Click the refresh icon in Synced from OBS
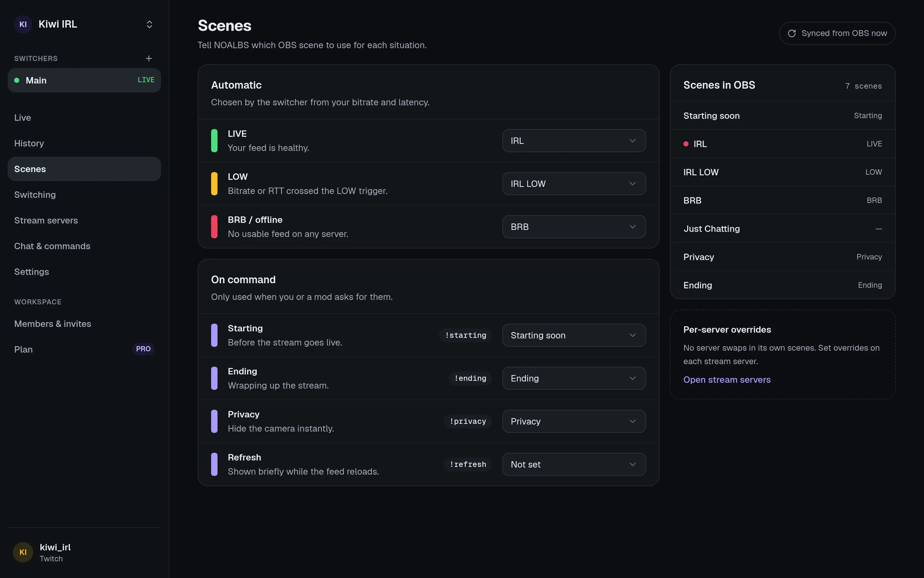 click(792, 33)
